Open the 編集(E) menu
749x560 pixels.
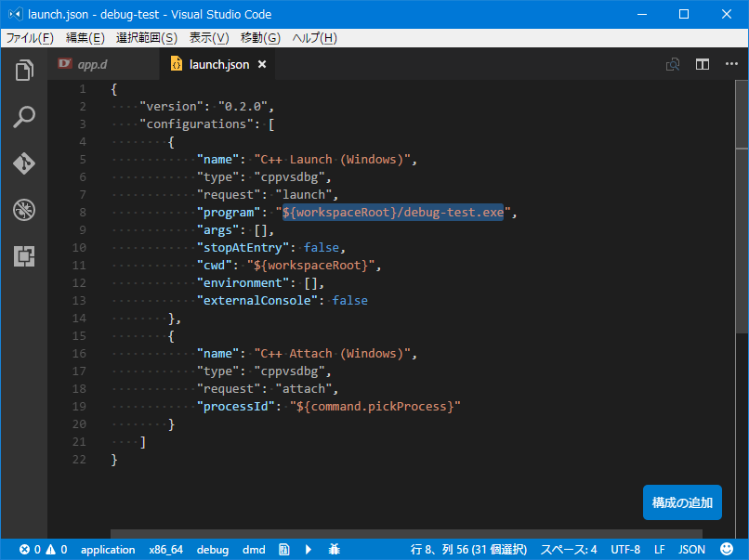coord(85,38)
